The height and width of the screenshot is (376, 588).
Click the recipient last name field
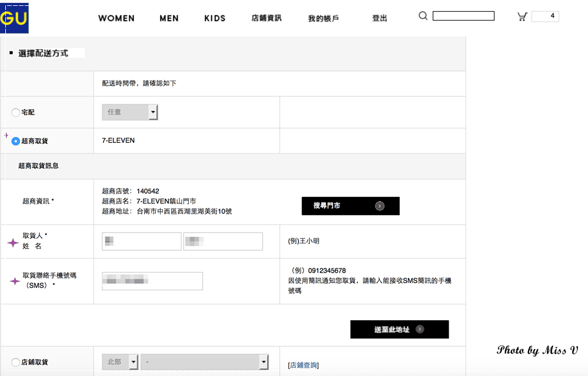(x=142, y=241)
